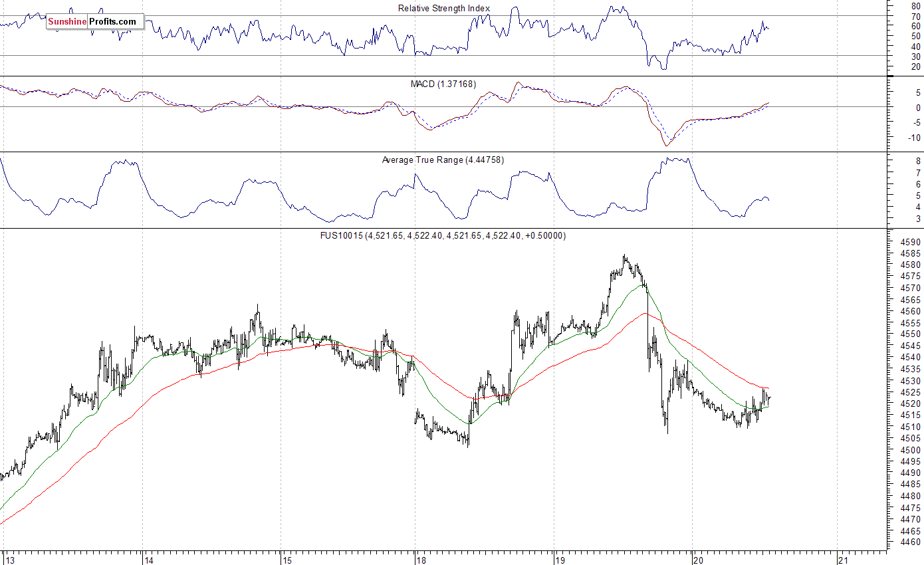Select the FUS10015 price chart title
Image resolution: width=924 pixels, height=565 pixels.
coord(443,235)
